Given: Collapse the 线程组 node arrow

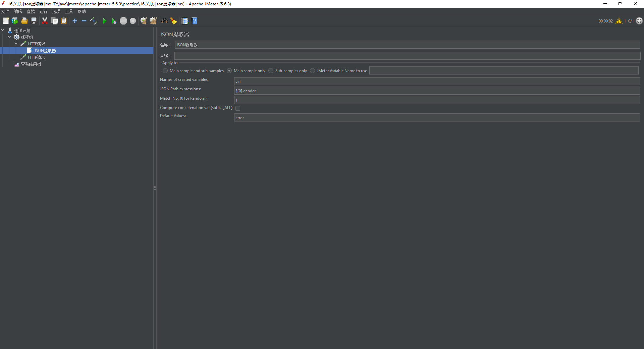Looking at the screenshot, I should [9, 37].
